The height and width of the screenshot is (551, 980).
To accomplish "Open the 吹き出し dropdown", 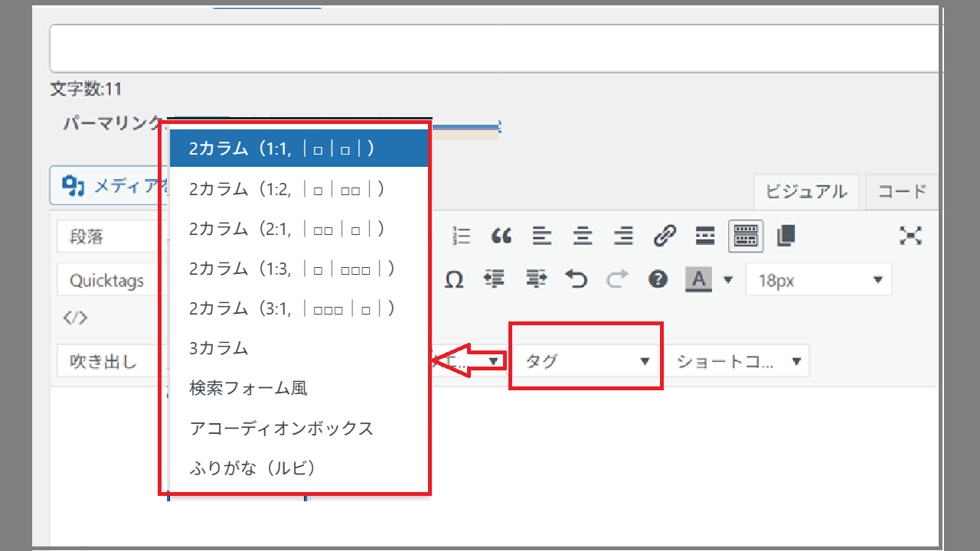I will 113,361.
